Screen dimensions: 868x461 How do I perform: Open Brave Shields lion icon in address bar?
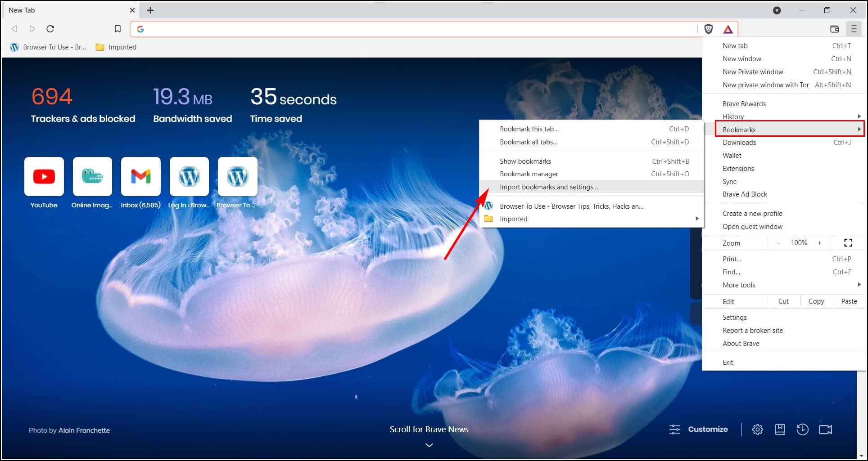708,29
